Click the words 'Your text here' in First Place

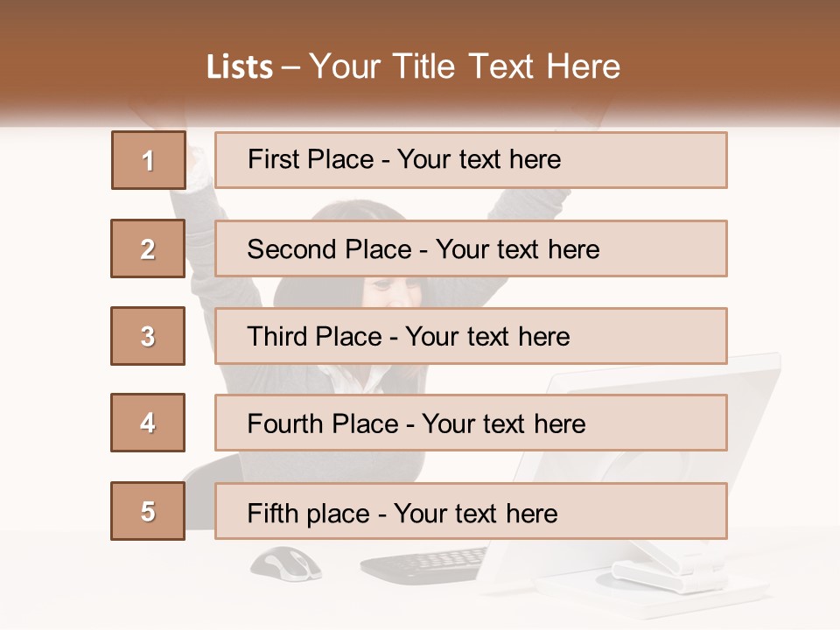pyautogui.click(x=479, y=159)
